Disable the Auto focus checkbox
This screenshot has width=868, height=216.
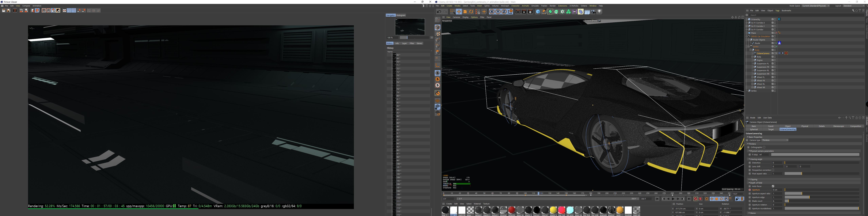click(x=773, y=186)
